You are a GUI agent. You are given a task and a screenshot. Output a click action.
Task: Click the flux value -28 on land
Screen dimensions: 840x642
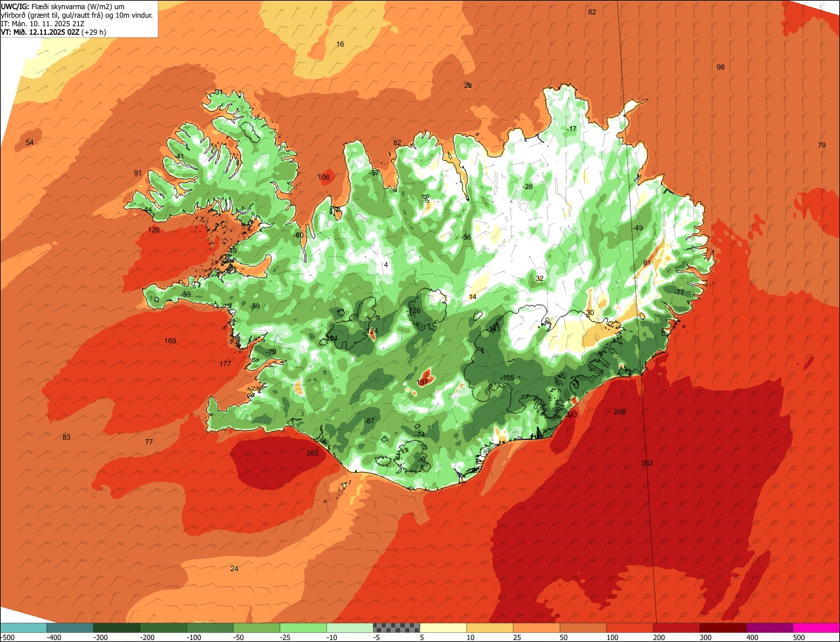pyautogui.click(x=527, y=186)
